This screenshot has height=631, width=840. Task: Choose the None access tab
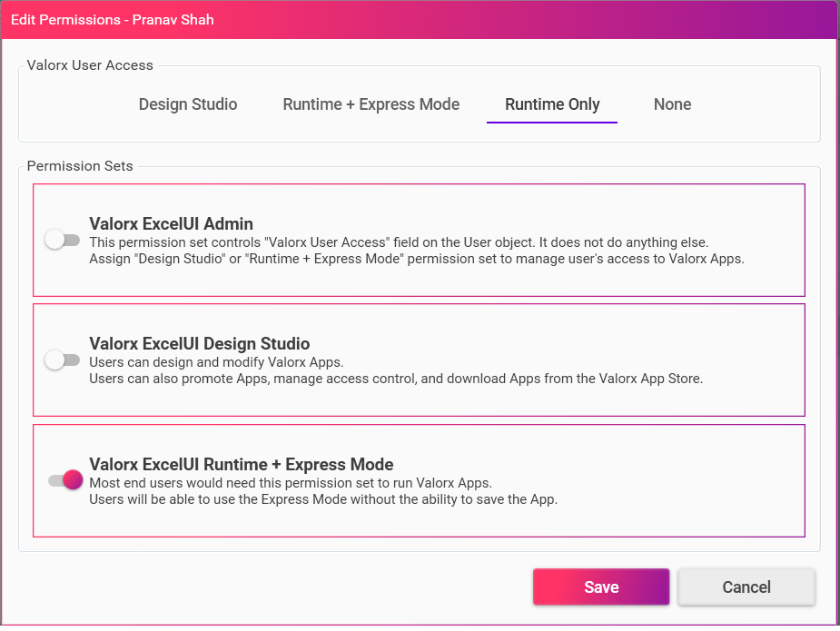[x=672, y=104]
